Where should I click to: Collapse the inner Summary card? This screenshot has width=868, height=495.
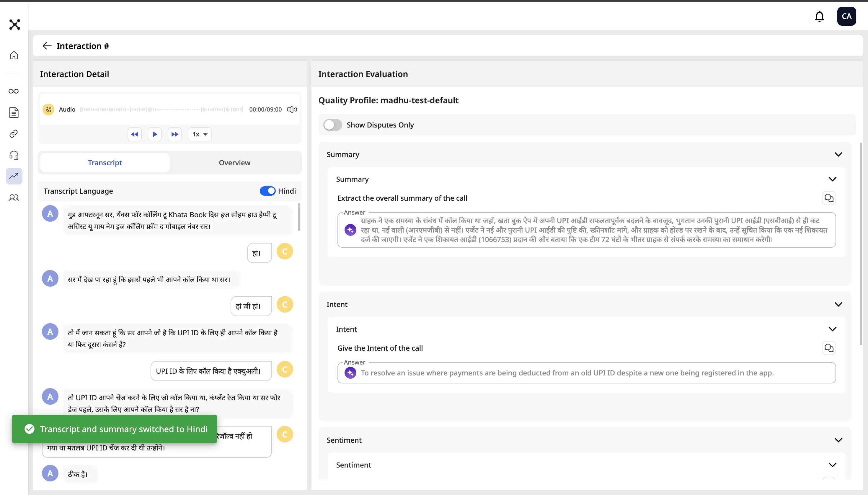click(x=832, y=179)
